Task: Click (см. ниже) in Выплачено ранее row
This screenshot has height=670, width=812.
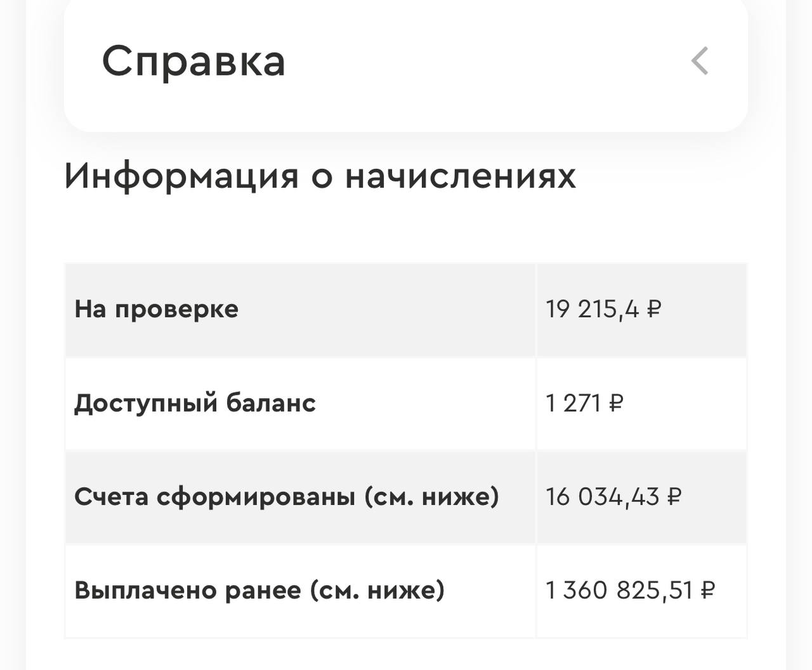Action: [x=377, y=590]
